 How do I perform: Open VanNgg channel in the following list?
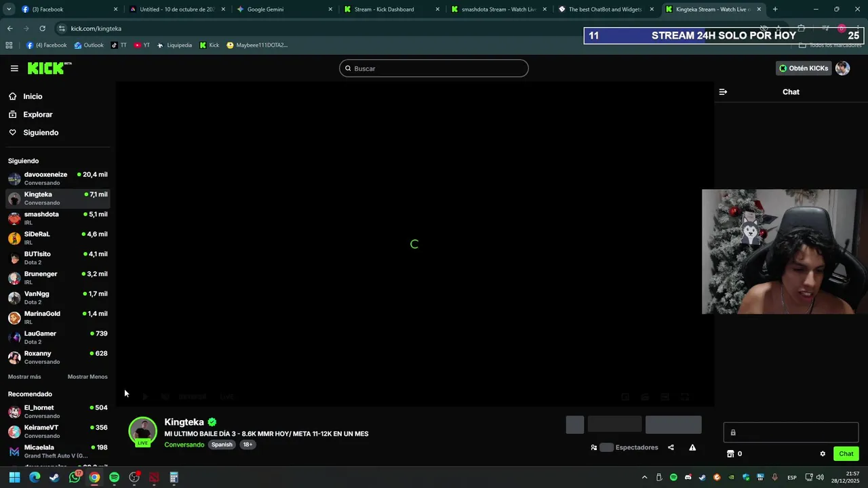[x=58, y=298]
